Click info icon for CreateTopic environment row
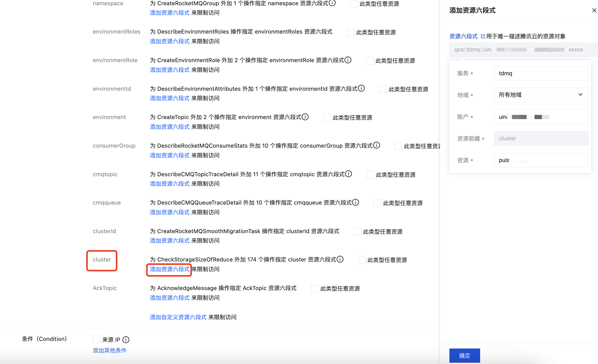The width and height of the screenshot is (598, 364). [305, 117]
